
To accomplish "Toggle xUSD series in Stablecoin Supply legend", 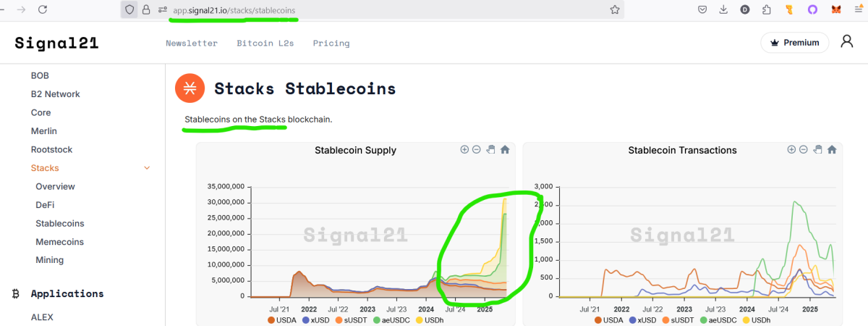I will tap(316, 319).
